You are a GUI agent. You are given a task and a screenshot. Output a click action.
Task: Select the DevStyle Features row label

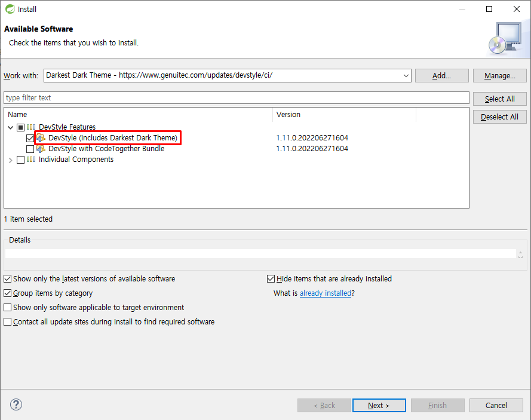[67, 127]
